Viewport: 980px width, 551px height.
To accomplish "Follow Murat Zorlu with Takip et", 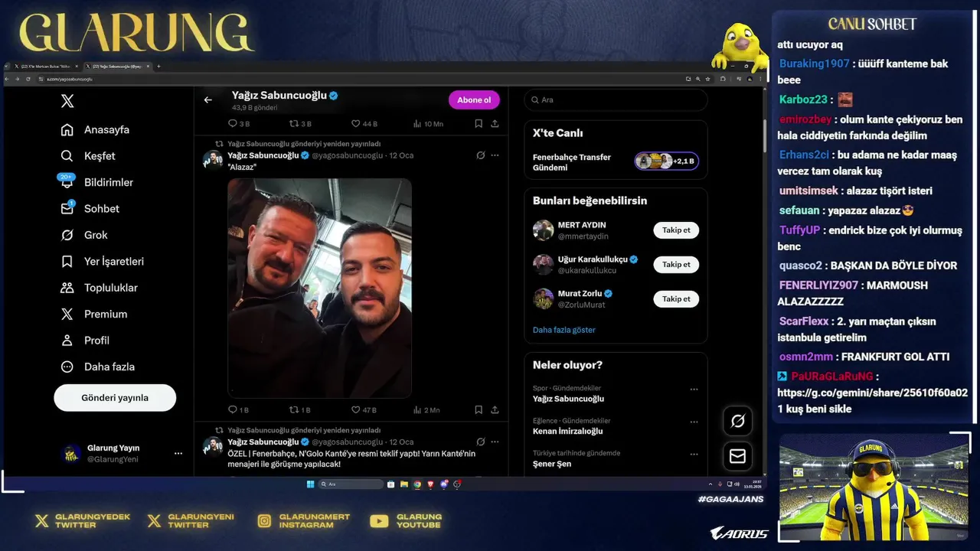I will coord(676,299).
